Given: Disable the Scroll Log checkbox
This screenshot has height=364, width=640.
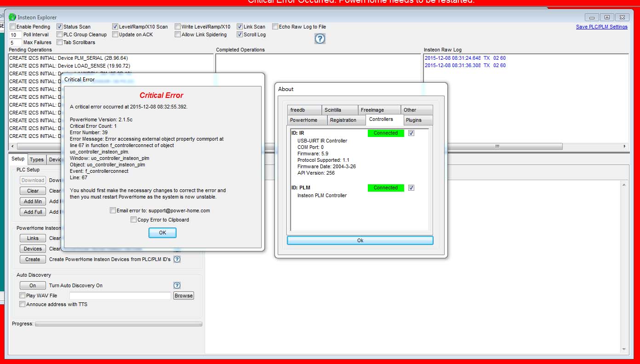Looking at the screenshot, I should pos(240,34).
